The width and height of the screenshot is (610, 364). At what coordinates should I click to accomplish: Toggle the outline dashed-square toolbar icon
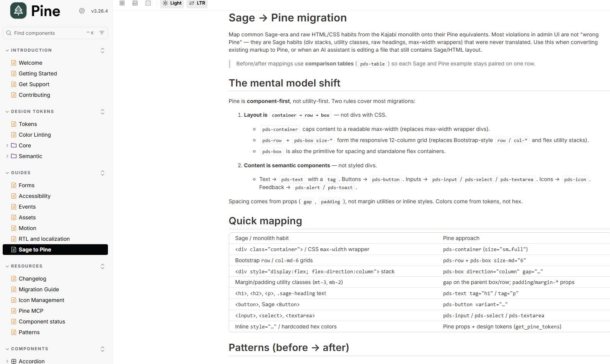point(148,3)
